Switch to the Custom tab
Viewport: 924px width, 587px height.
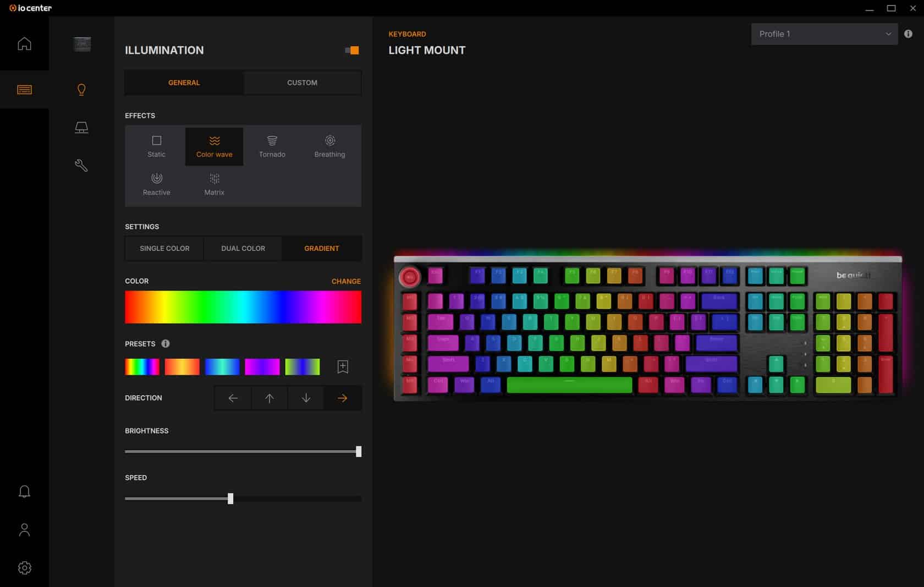click(x=302, y=83)
